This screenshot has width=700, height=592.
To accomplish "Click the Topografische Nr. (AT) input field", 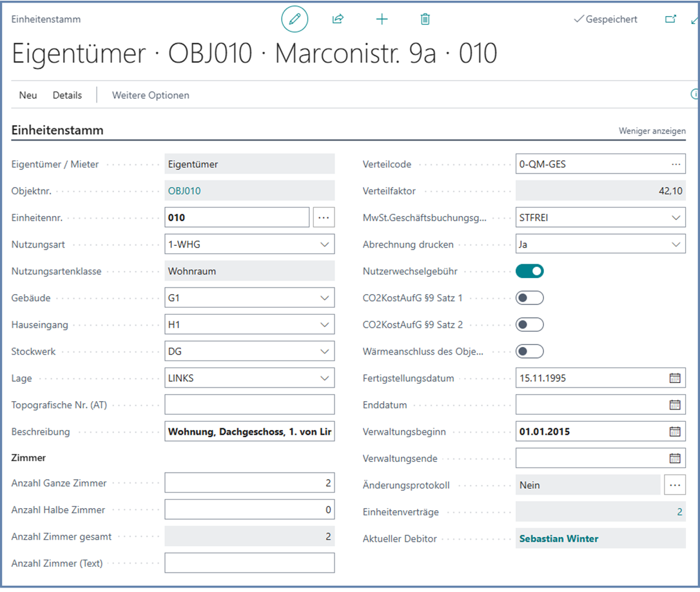I will pos(249,405).
